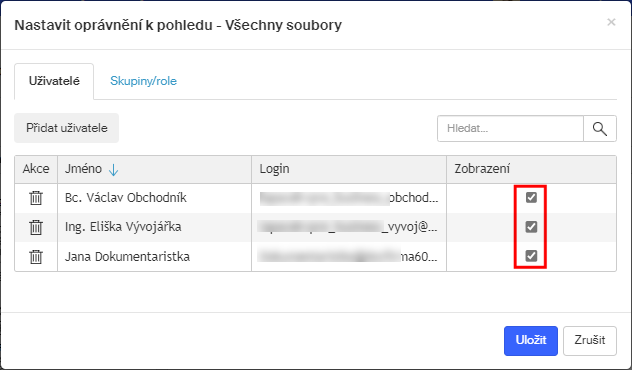Toggle Zobrazení checkbox for Eliška Vývojářka
The height and width of the screenshot is (370, 632).
coord(531,227)
